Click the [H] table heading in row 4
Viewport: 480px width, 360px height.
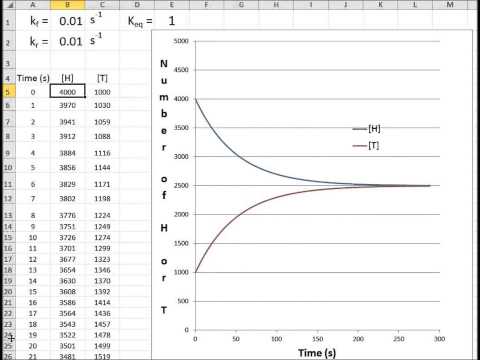[68, 78]
